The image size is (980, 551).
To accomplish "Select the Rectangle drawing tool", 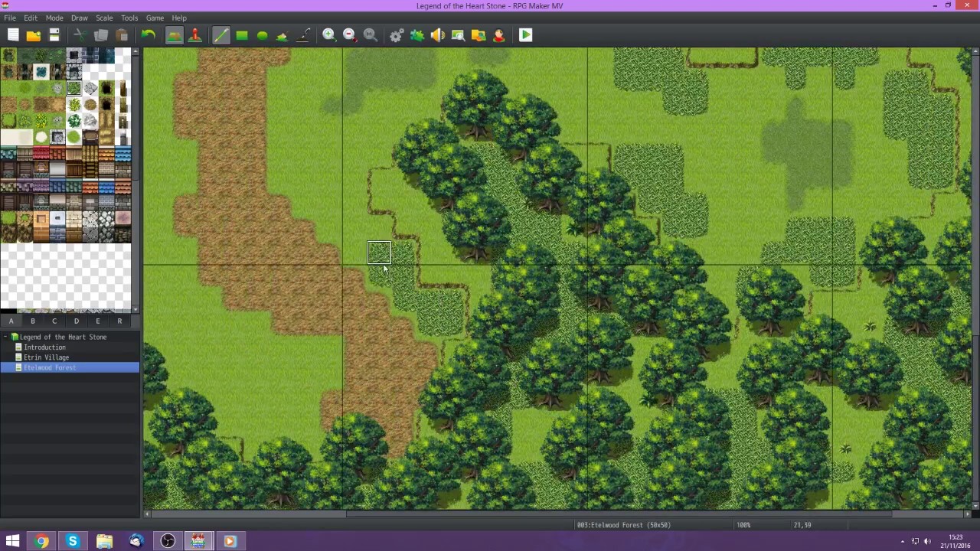I will point(242,35).
